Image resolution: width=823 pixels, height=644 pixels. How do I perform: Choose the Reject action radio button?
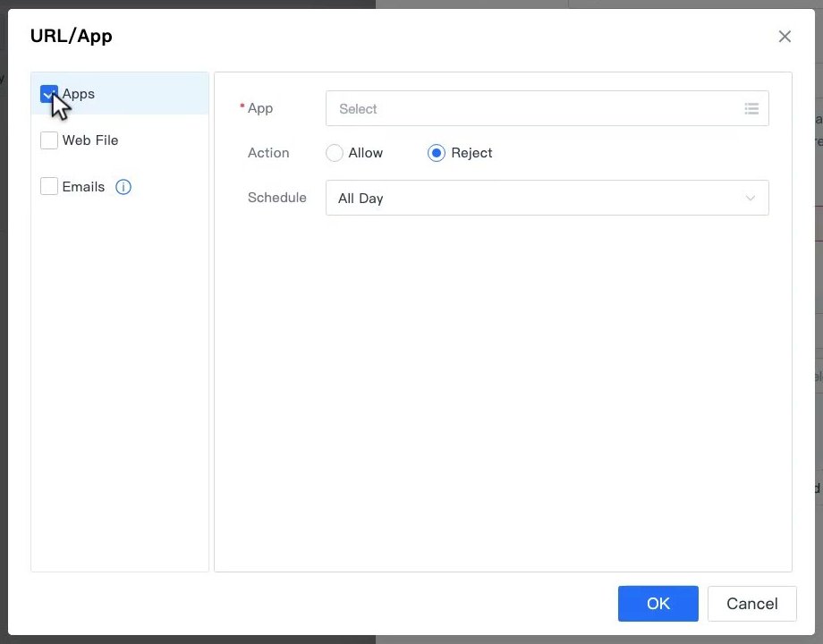[x=437, y=153]
